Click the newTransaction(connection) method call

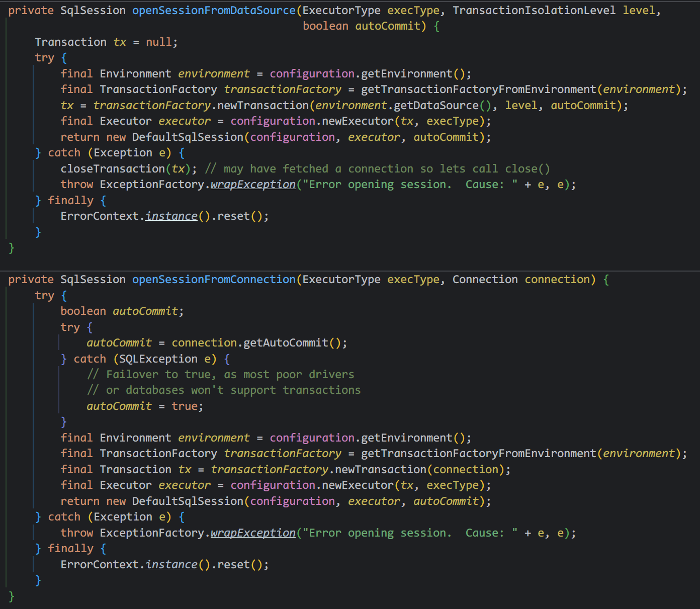click(381, 470)
